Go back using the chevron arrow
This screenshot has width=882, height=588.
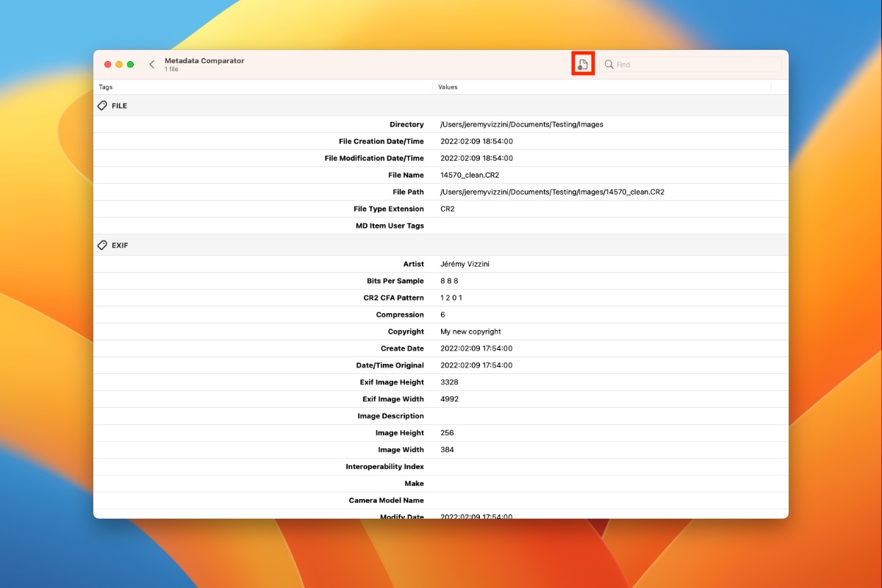click(x=152, y=65)
